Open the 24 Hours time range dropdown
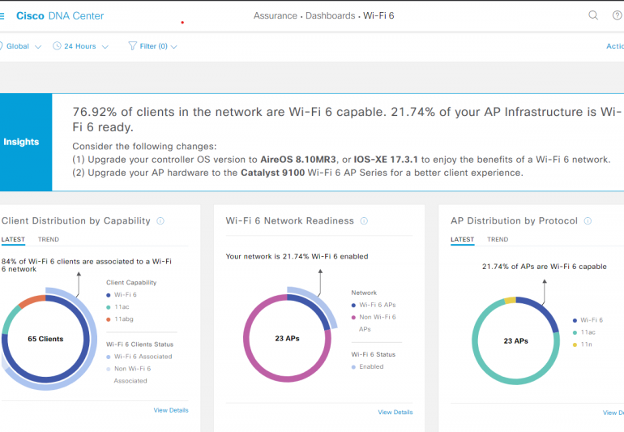The height and width of the screenshot is (432, 624). pyautogui.click(x=84, y=46)
